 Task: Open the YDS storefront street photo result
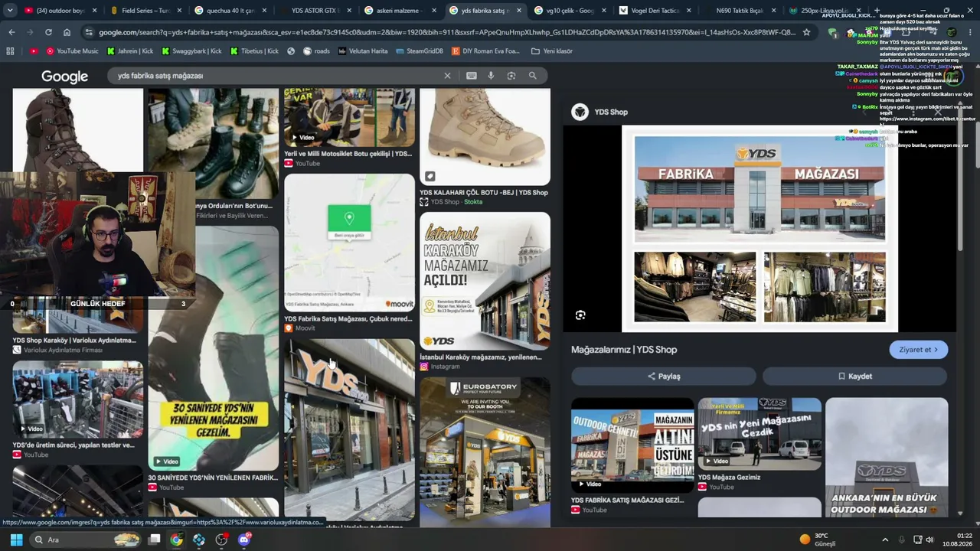click(349, 429)
